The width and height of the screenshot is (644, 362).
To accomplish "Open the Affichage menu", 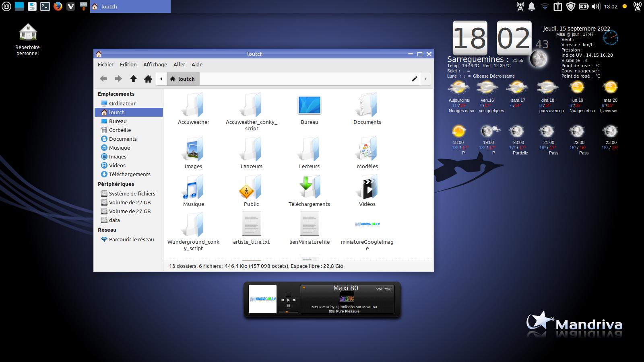I will (x=155, y=64).
